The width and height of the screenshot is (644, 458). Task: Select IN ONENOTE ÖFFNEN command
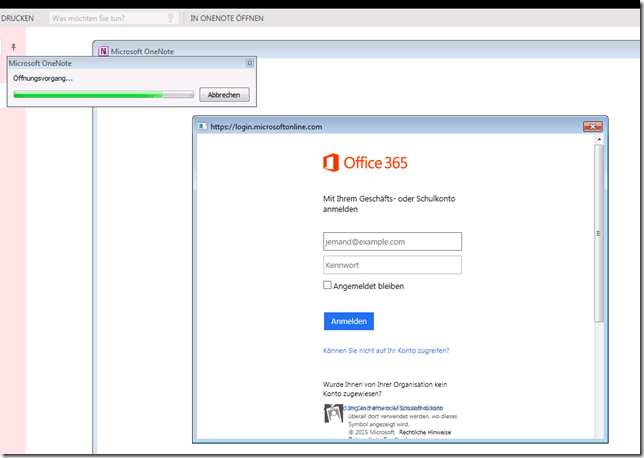point(228,18)
